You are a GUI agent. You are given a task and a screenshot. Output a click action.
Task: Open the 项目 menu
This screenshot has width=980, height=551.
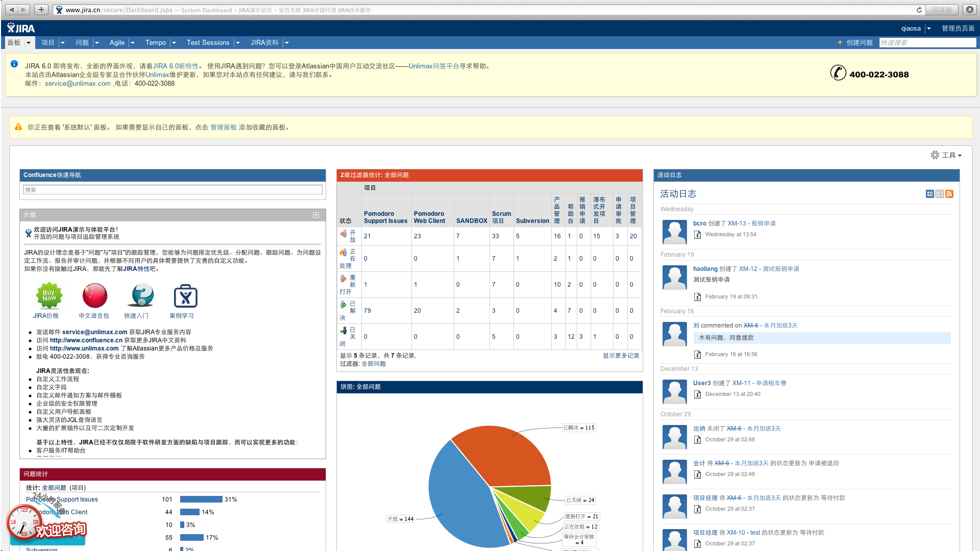point(48,43)
